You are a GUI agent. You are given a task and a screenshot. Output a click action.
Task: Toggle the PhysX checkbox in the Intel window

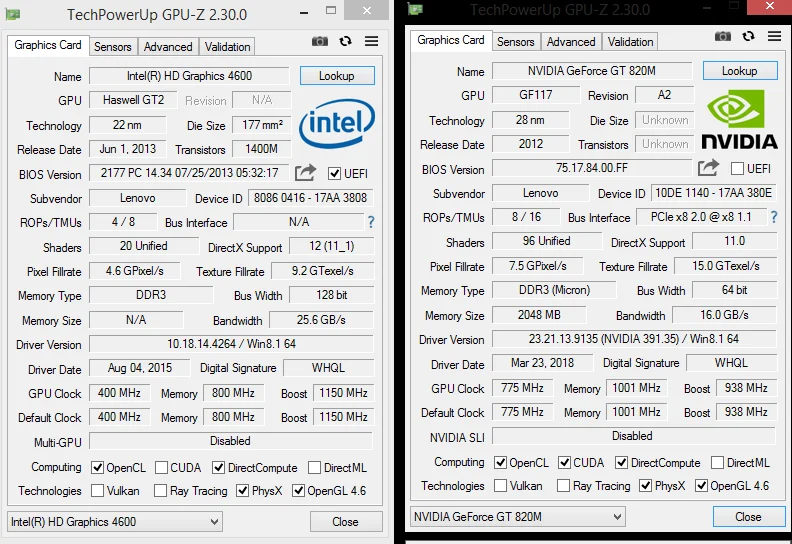coord(243,490)
